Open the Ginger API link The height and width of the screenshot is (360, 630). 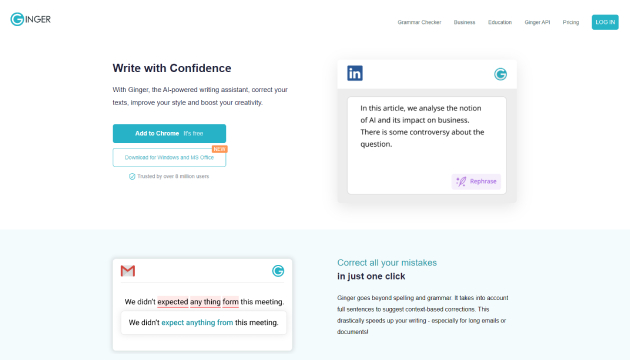click(537, 22)
